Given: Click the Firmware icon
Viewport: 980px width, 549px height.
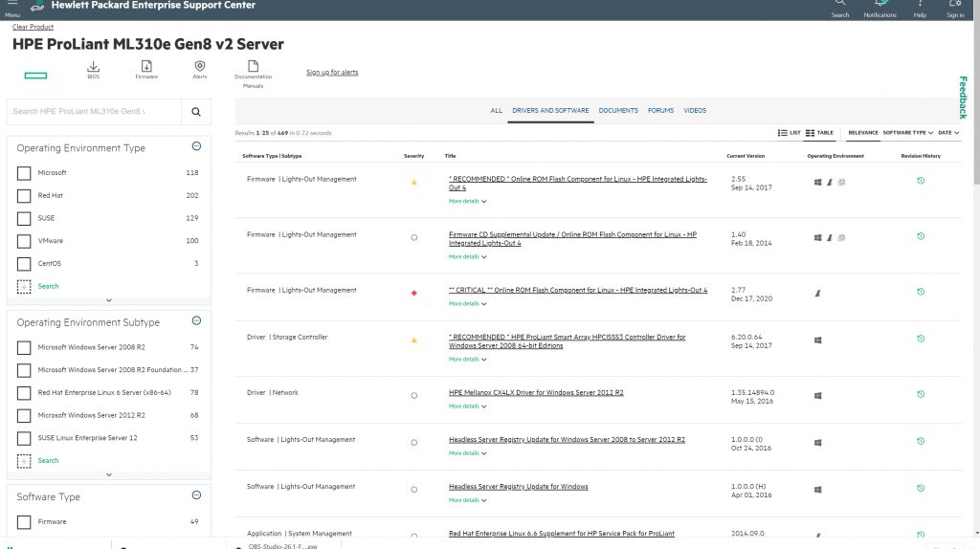Looking at the screenshot, I should pyautogui.click(x=146, y=66).
